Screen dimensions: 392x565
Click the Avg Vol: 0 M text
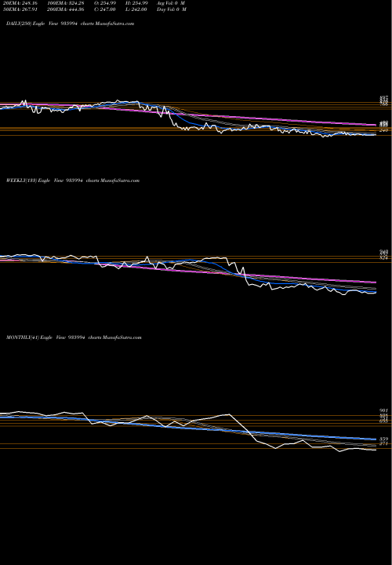tap(172, 2)
